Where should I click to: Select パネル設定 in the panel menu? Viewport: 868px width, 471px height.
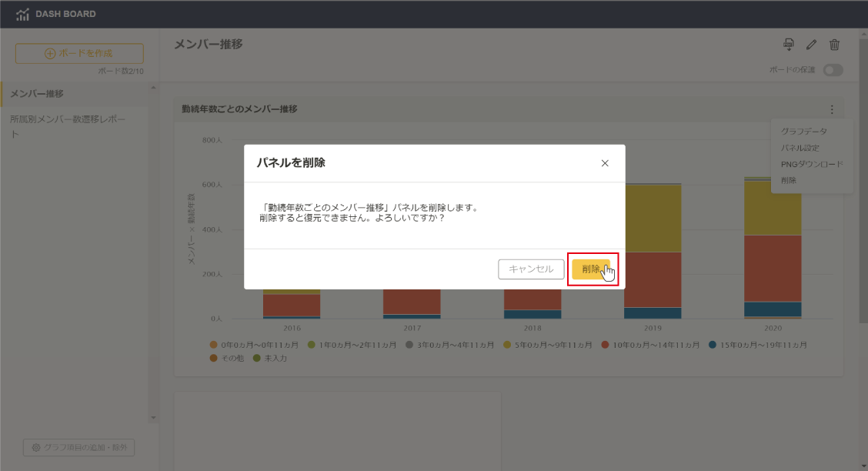click(x=800, y=148)
